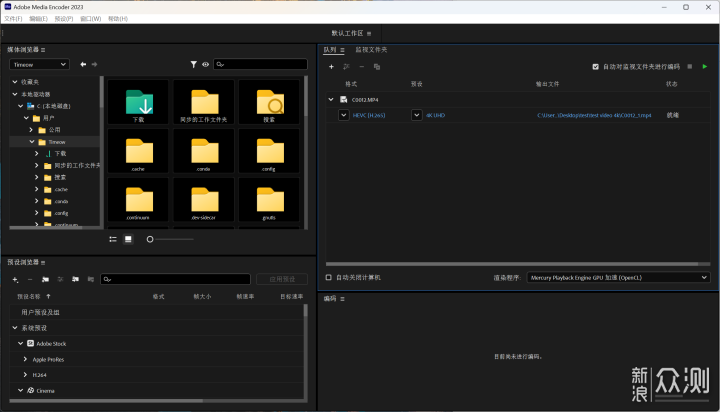This screenshot has height=412, width=720.
Task: Open the 文件(F) menu
Action: (13, 19)
